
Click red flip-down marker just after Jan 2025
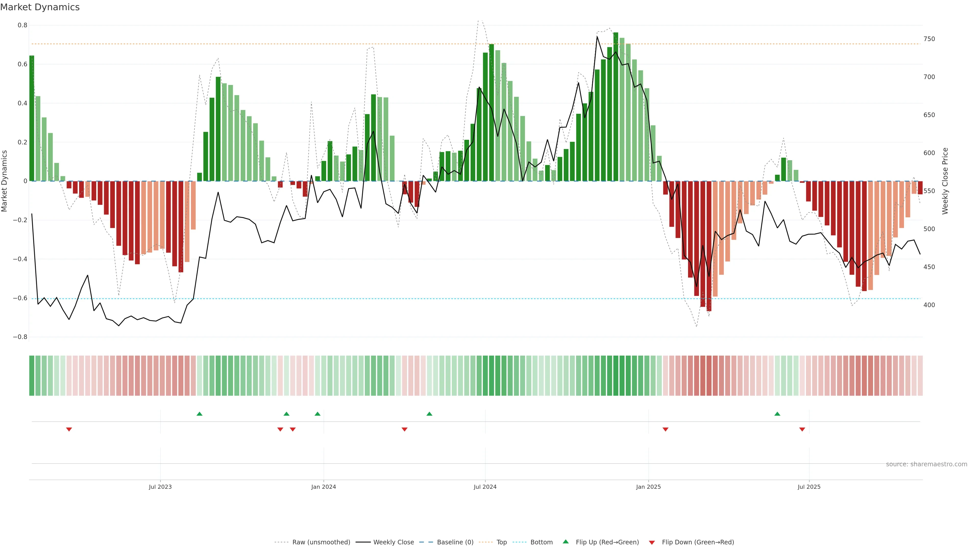[665, 429]
